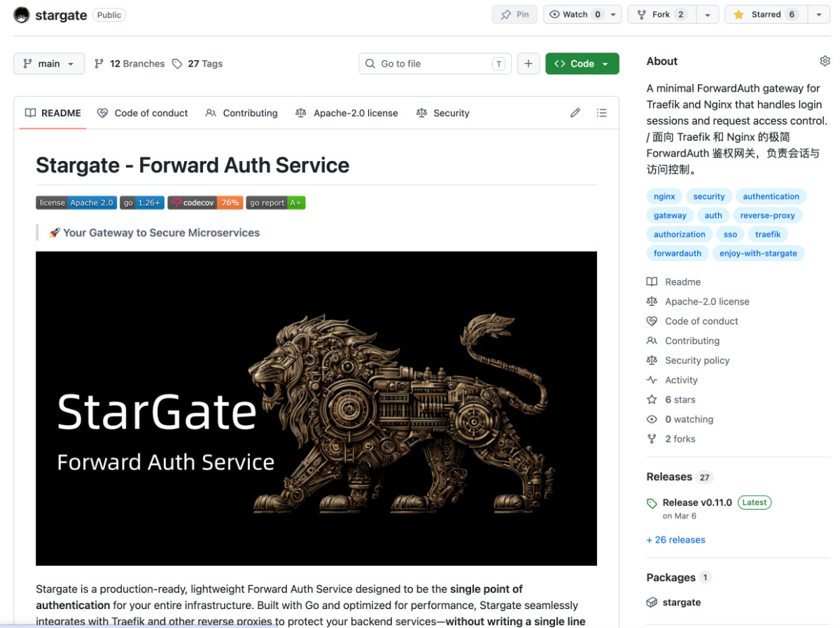Select the authorization topic tag
The height and width of the screenshot is (628, 840).
(x=680, y=235)
